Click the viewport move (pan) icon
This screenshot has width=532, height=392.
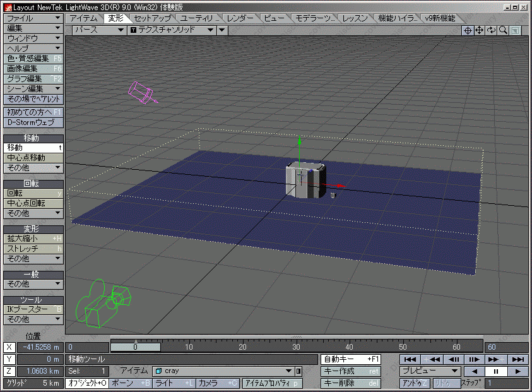click(480, 30)
